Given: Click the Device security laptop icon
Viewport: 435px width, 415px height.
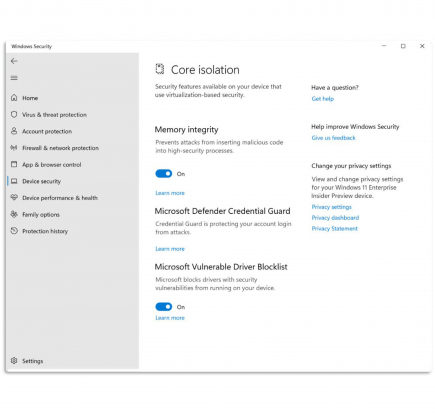Looking at the screenshot, I should tap(14, 181).
